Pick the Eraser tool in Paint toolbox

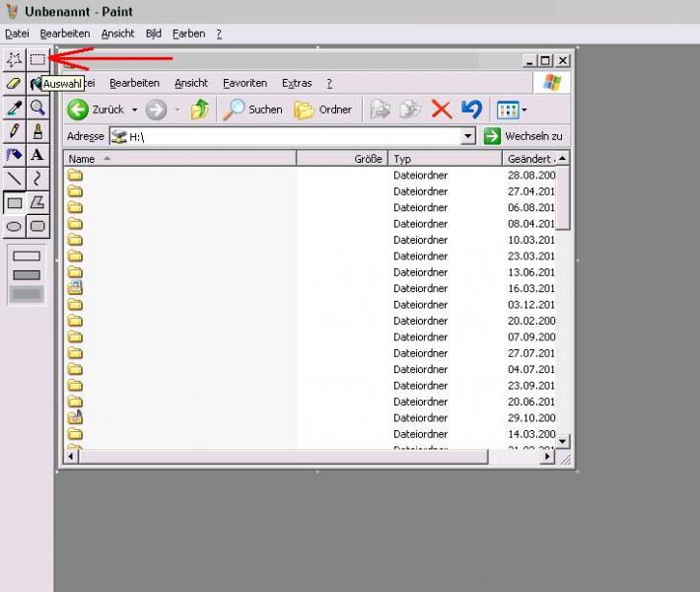[x=14, y=84]
